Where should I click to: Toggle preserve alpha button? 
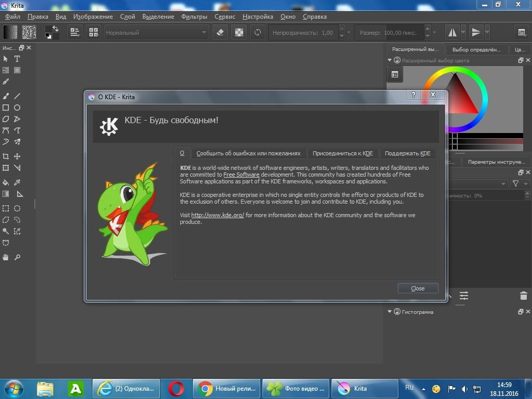(239, 33)
